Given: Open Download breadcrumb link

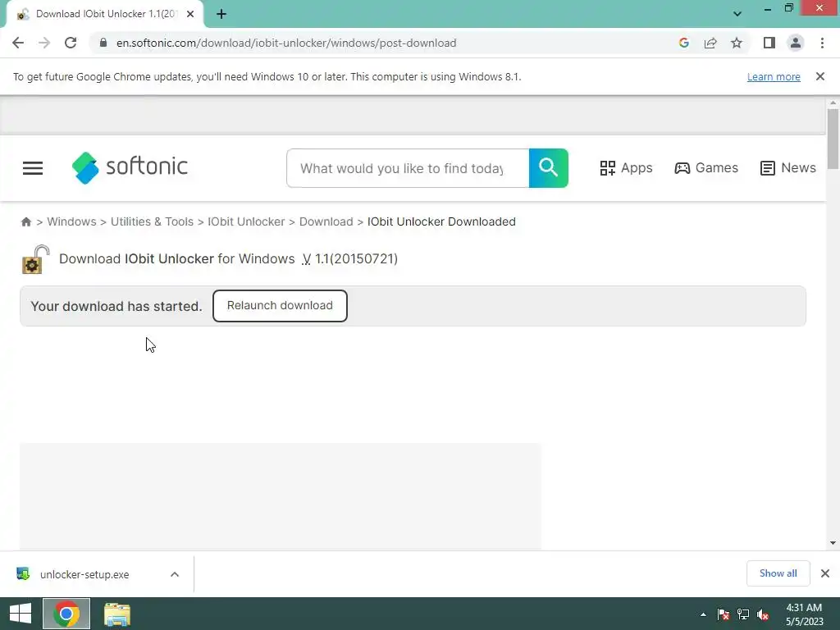Looking at the screenshot, I should click(326, 221).
